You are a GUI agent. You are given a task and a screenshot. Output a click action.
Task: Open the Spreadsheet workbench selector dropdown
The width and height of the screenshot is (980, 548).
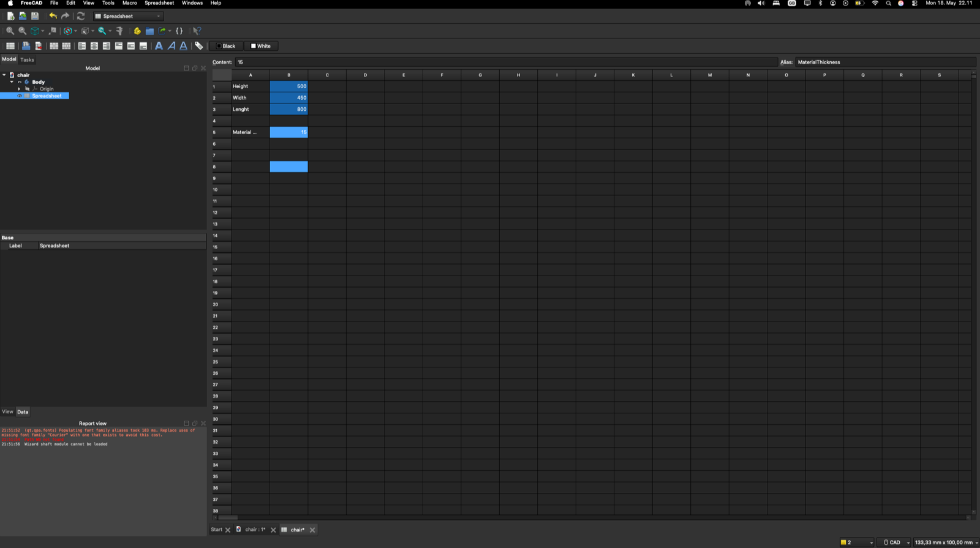pos(129,16)
